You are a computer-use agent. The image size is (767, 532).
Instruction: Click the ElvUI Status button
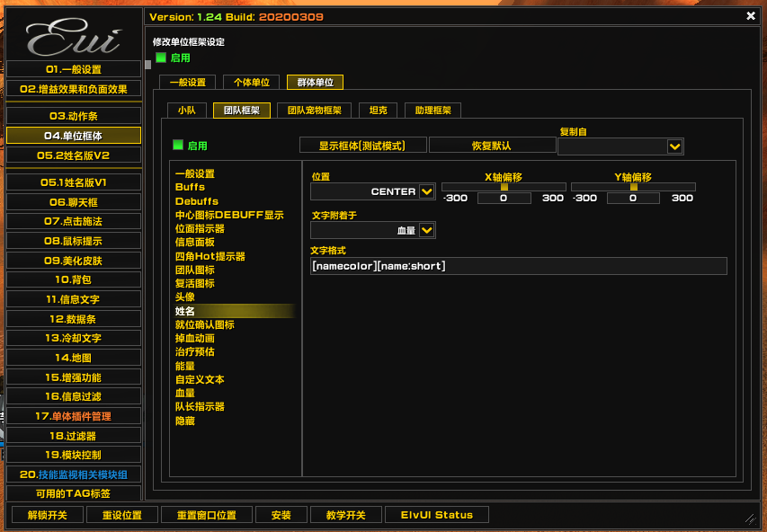click(436, 515)
